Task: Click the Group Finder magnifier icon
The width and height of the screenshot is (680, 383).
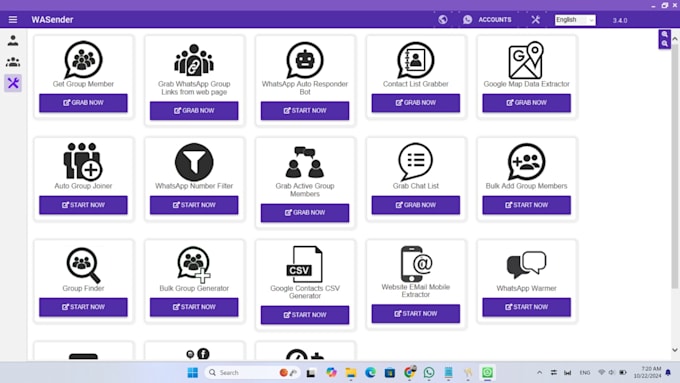Action: pos(83,265)
